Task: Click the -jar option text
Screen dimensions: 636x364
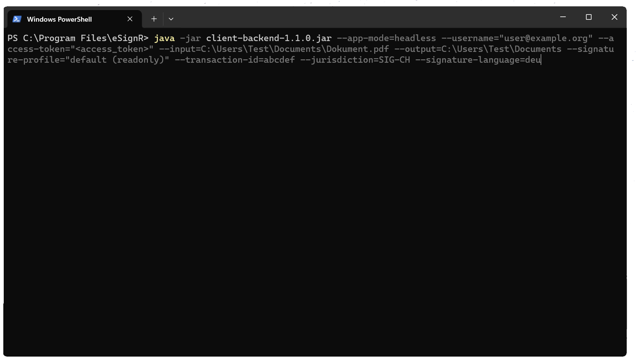Action: [x=190, y=38]
